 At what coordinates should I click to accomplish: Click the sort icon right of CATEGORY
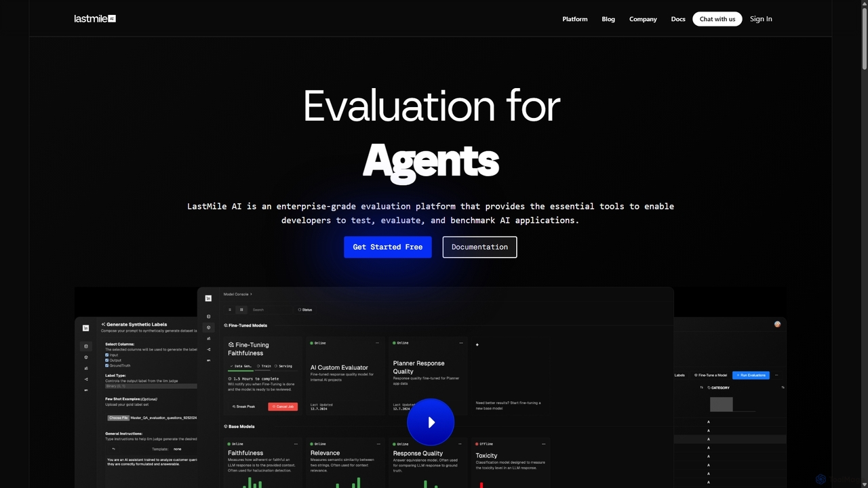(783, 388)
